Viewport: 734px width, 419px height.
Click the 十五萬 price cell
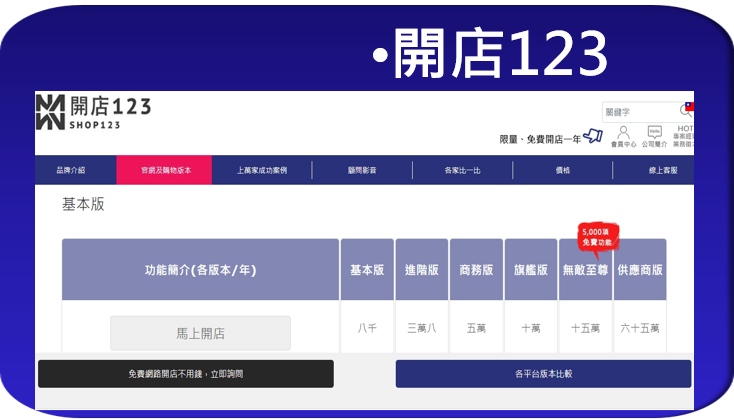[585, 328]
